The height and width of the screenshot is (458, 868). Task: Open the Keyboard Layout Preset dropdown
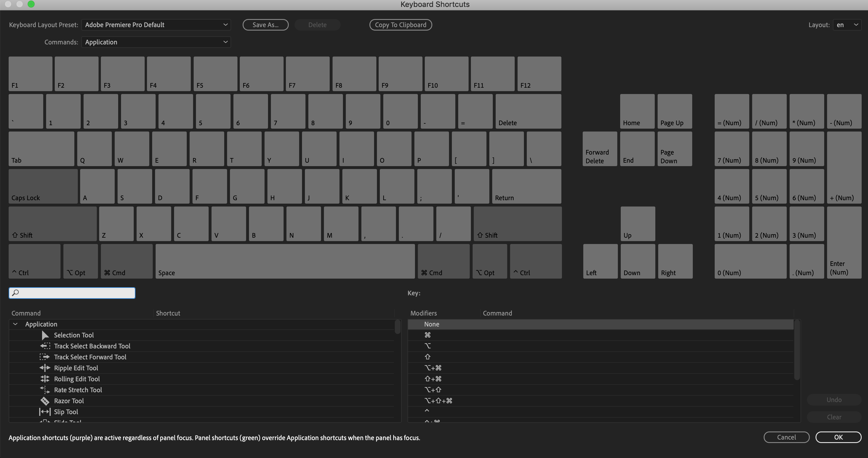[x=156, y=25]
